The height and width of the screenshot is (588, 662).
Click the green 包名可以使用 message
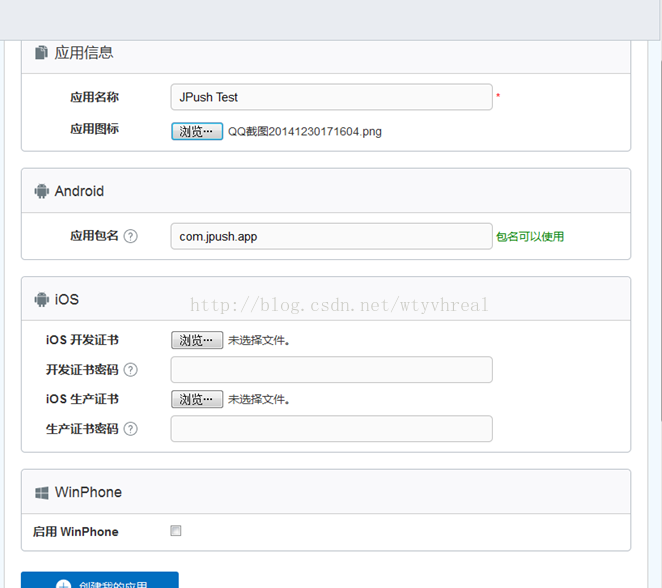click(x=530, y=236)
